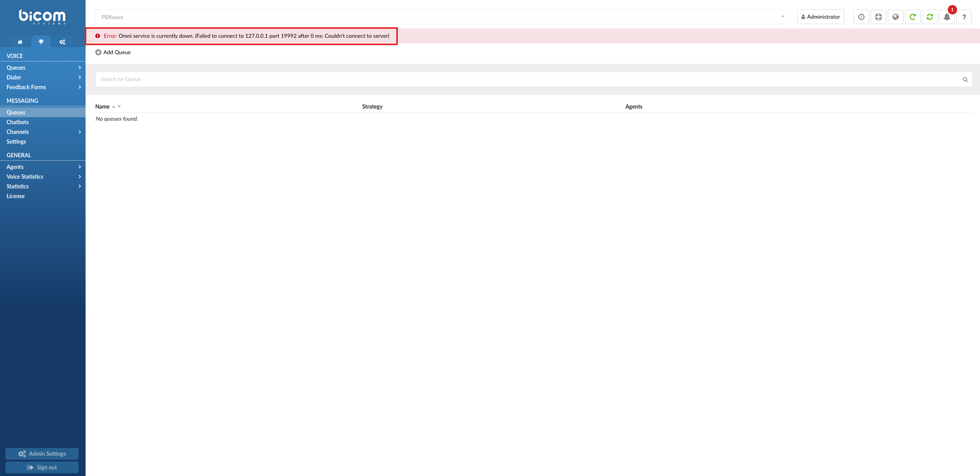
Task: Click the Administrator dropdown at top right
Action: [x=821, y=16]
